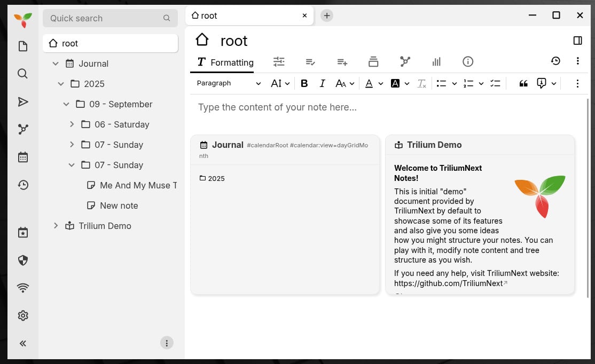This screenshot has width=595, height=364.
Task: Open note revisions history icon
Action: click(x=555, y=61)
